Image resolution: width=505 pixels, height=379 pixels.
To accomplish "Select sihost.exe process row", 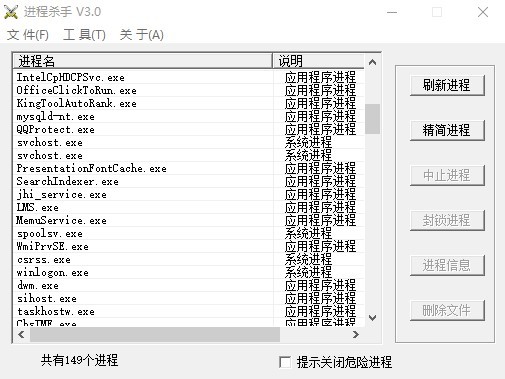I will click(x=189, y=298).
